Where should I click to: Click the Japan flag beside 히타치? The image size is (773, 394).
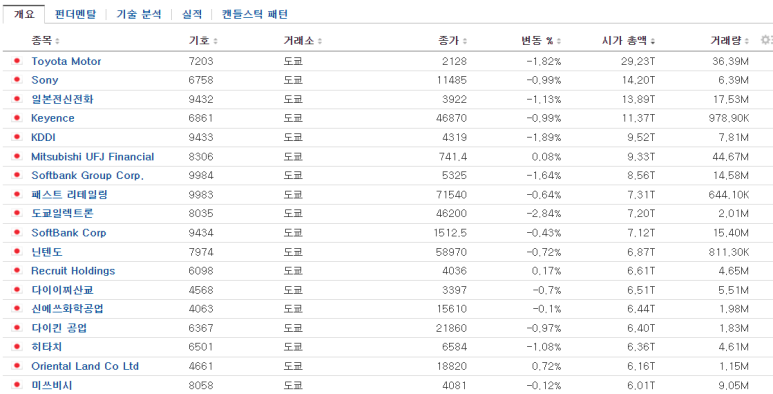[x=17, y=347]
